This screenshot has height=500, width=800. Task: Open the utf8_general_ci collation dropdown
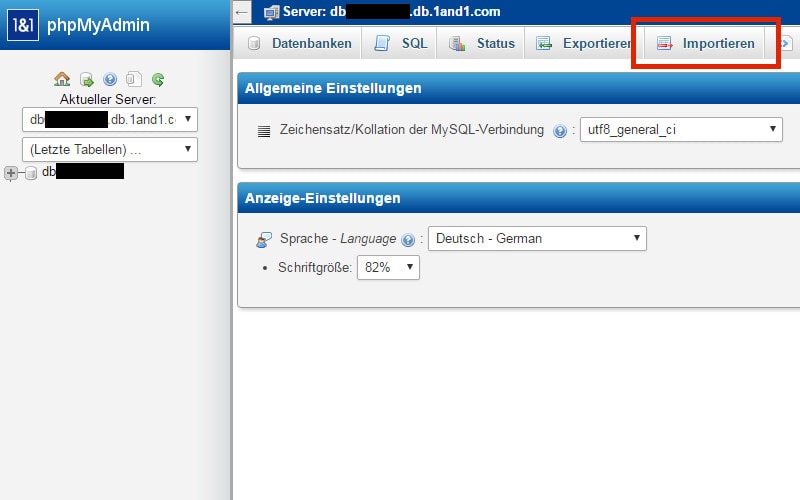pyautogui.click(x=681, y=130)
